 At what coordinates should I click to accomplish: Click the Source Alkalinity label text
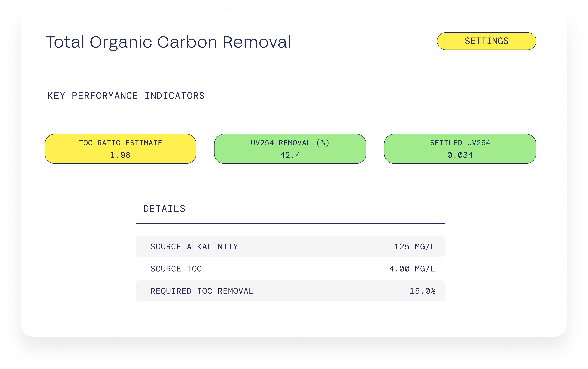pos(194,247)
